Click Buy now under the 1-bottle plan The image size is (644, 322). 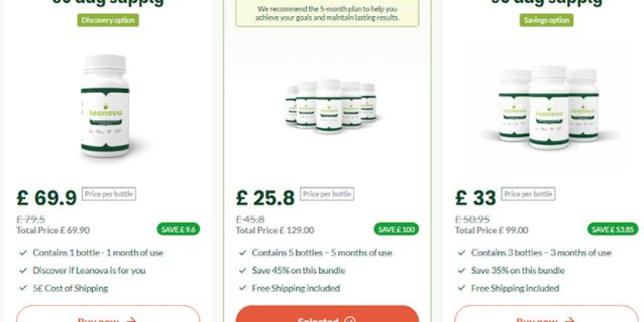click(108, 314)
